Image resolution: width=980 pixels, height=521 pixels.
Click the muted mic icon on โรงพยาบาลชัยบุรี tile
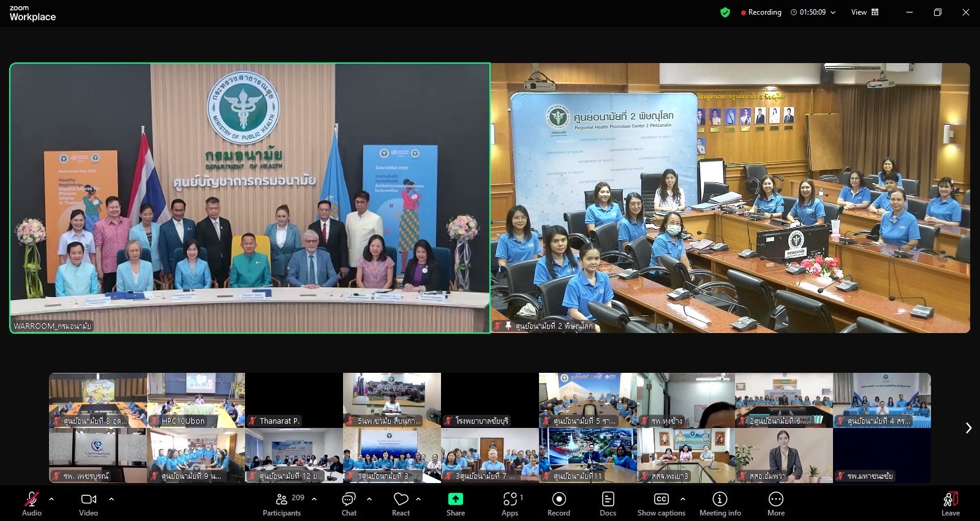(448, 421)
